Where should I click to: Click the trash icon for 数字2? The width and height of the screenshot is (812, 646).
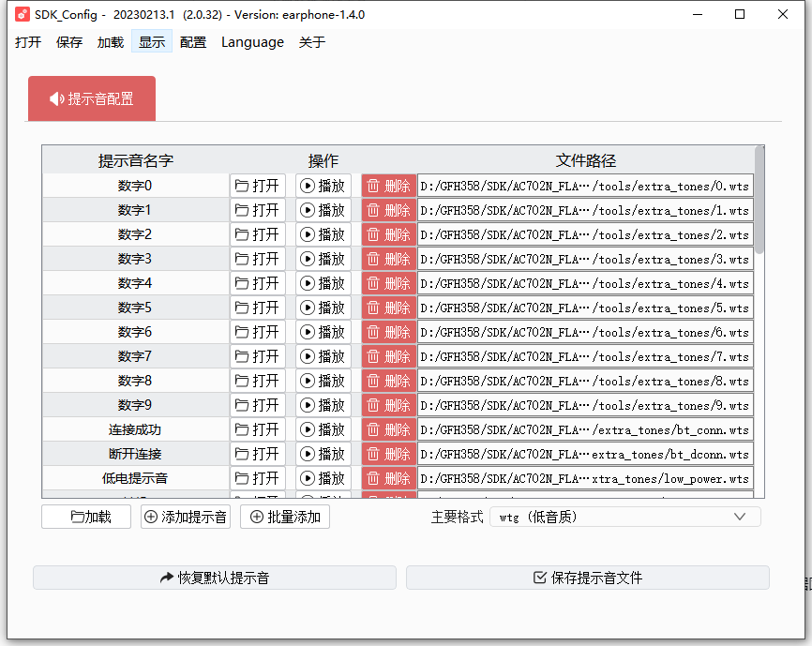click(x=373, y=234)
